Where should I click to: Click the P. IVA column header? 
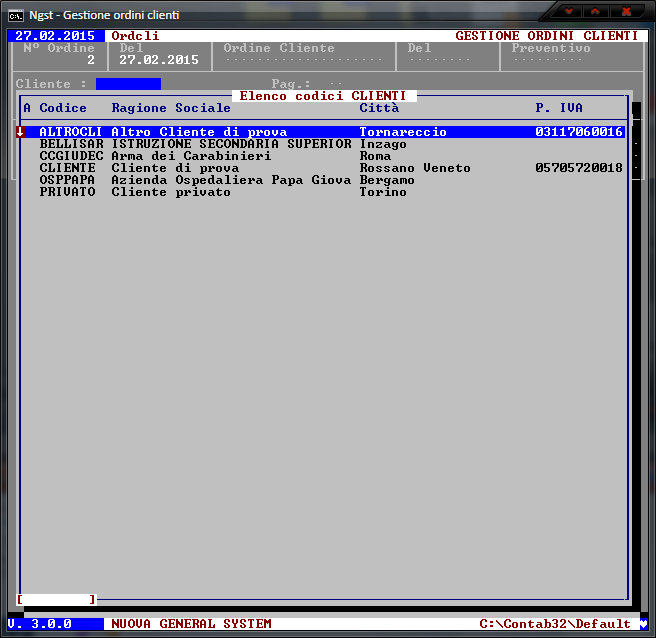pos(559,108)
